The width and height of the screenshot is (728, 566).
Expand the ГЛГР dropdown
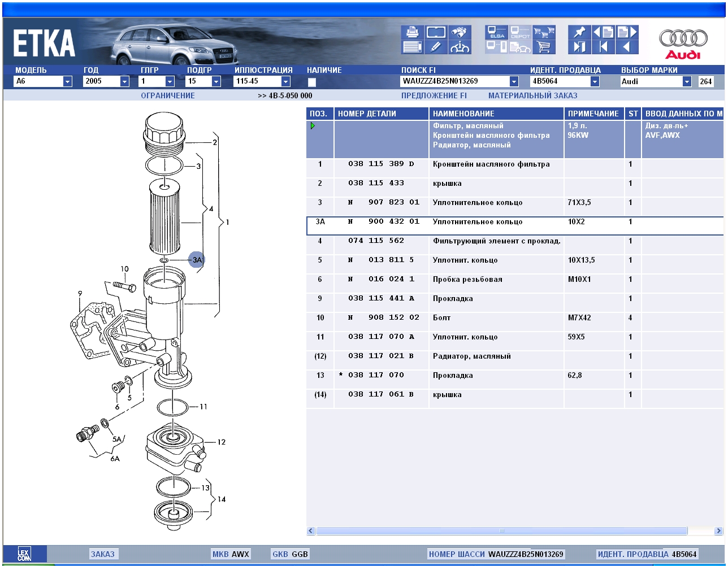point(170,81)
